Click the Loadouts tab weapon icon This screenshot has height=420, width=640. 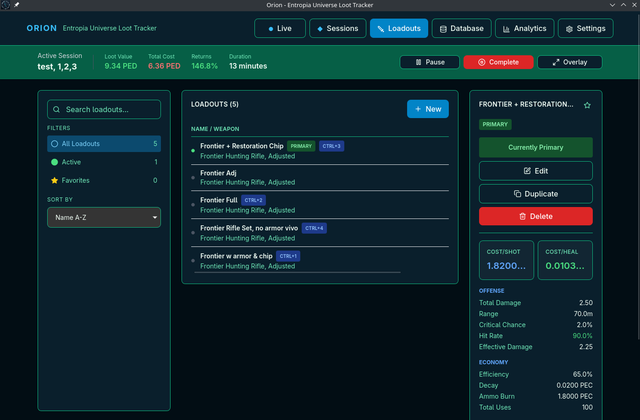[381, 29]
